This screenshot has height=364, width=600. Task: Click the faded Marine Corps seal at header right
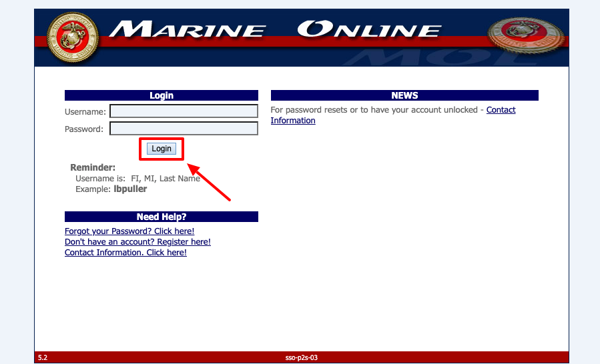coord(526,35)
